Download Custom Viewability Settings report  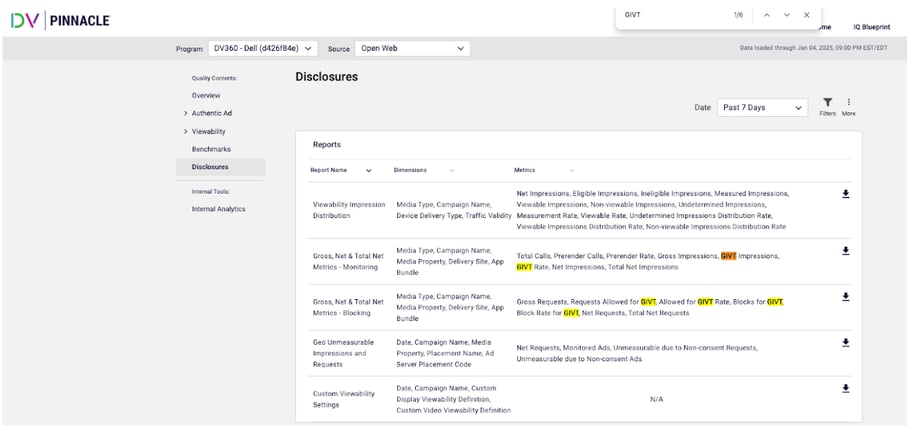point(845,389)
